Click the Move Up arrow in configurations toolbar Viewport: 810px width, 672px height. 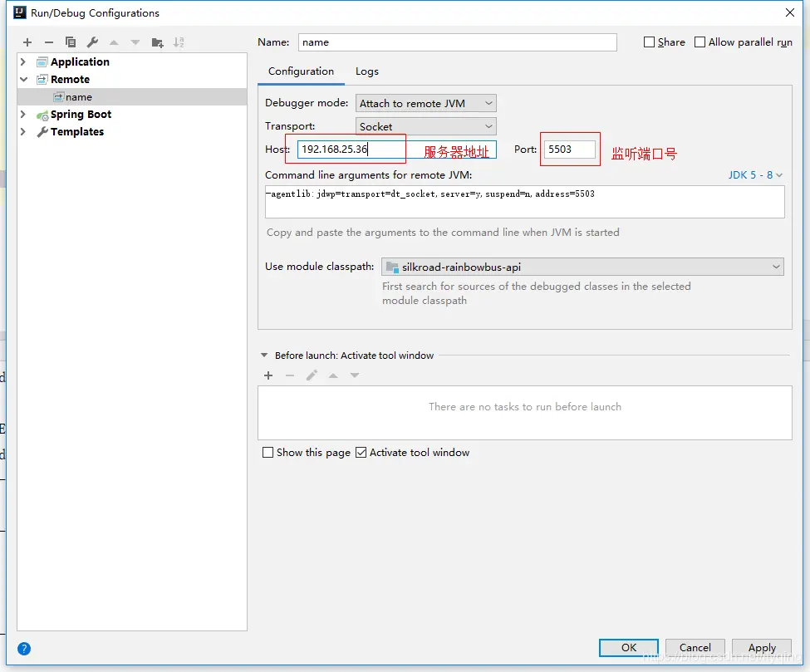coord(114,42)
